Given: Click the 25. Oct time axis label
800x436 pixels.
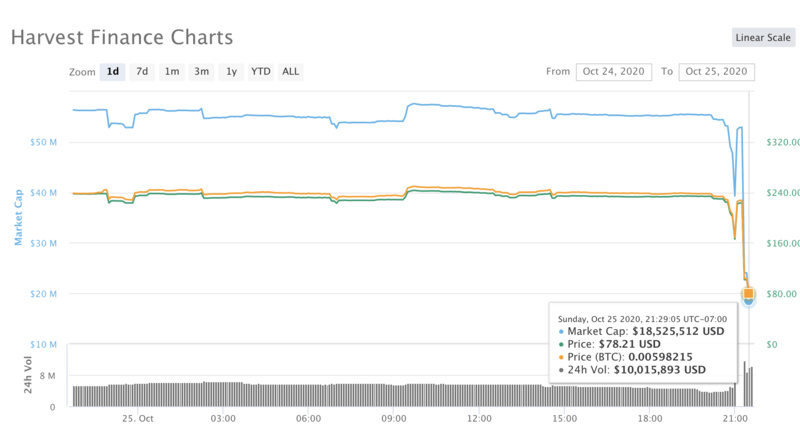Looking at the screenshot, I should [x=138, y=419].
